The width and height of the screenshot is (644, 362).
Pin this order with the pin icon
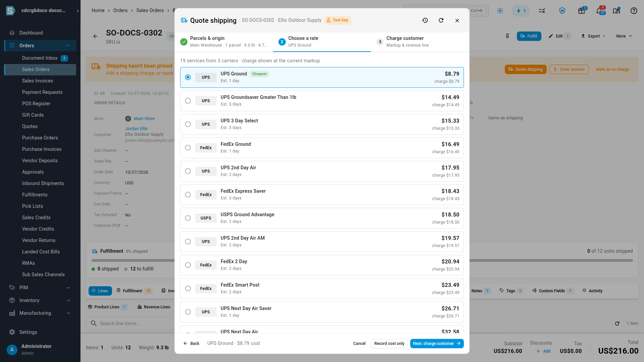(507, 36)
